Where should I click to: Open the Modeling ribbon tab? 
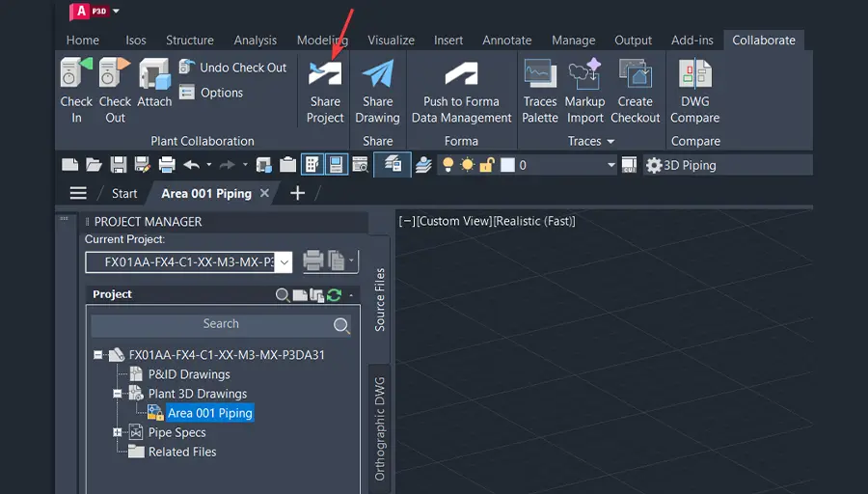[x=322, y=41]
